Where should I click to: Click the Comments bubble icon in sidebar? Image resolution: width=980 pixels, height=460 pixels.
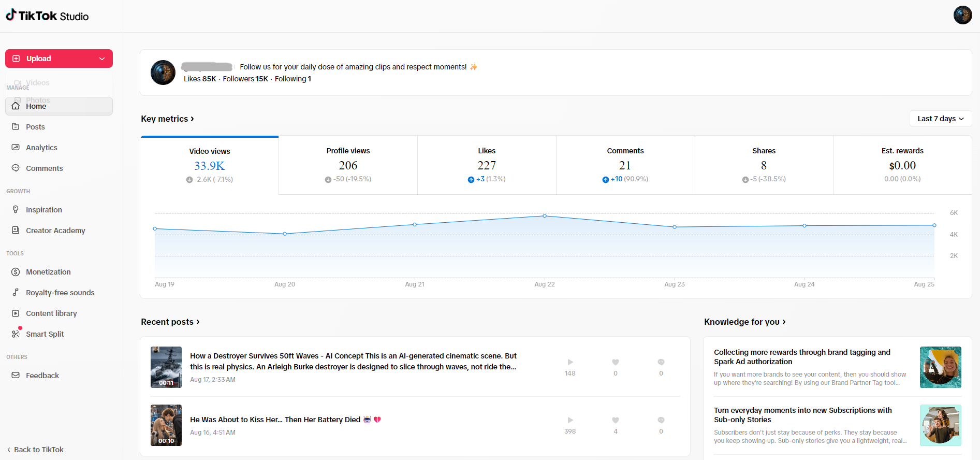(16, 168)
